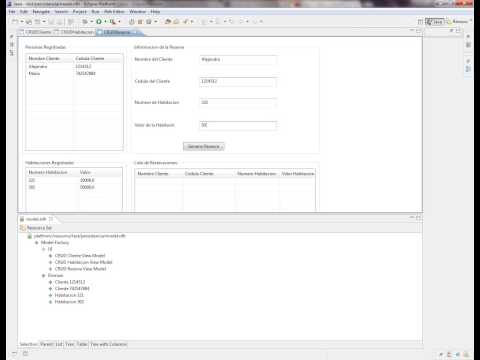
Task: Click the platform resource file icon in tree
Action: point(29,236)
